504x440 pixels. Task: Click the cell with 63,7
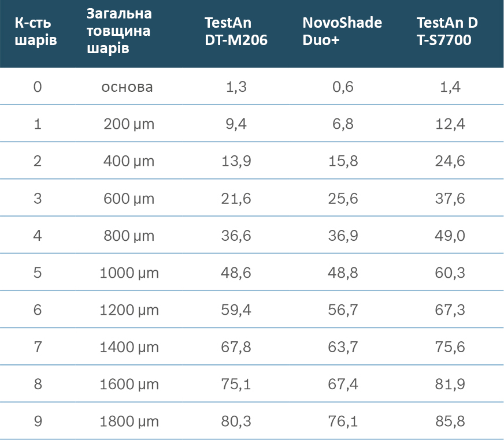[342, 347]
